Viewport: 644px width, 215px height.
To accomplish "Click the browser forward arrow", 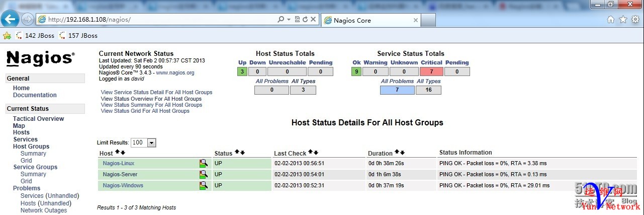I will (x=27, y=19).
